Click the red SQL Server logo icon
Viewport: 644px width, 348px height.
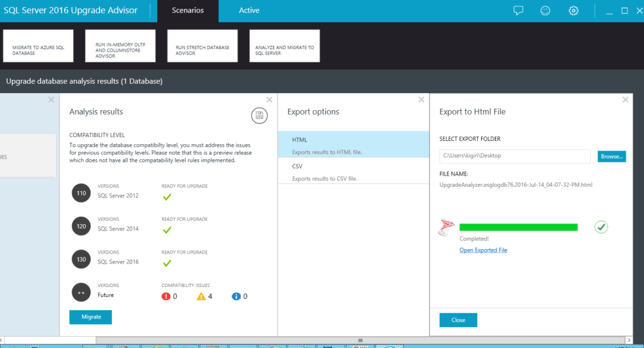(447, 228)
